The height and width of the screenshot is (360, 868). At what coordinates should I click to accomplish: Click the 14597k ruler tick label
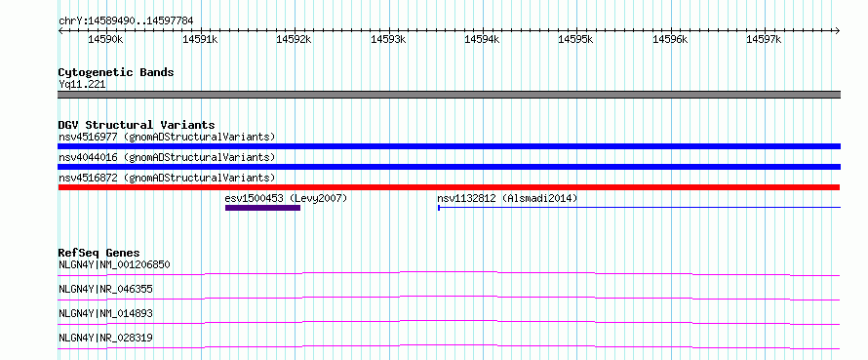point(765,39)
